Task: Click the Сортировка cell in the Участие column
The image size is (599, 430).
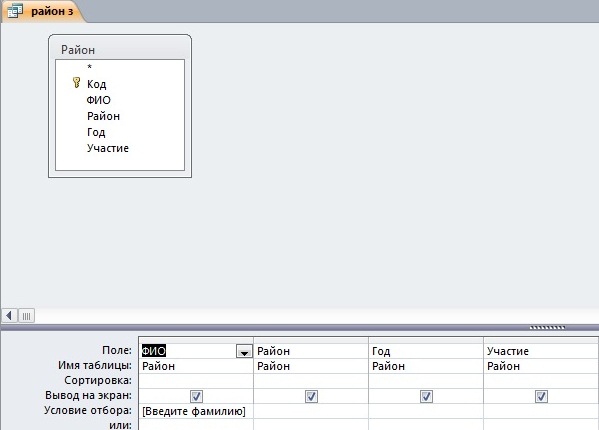Action: [x=541, y=381]
